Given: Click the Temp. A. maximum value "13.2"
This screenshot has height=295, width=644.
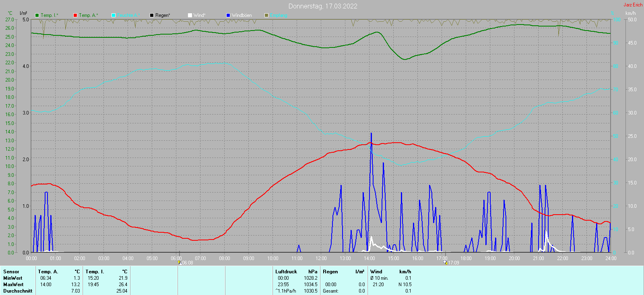Looking at the screenshot, I should [x=76, y=285].
